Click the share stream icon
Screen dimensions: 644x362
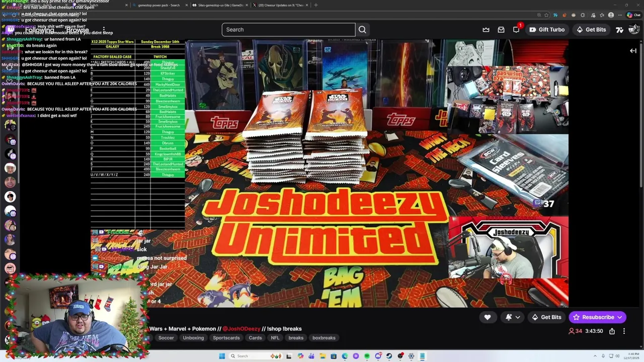pos(612,331)
